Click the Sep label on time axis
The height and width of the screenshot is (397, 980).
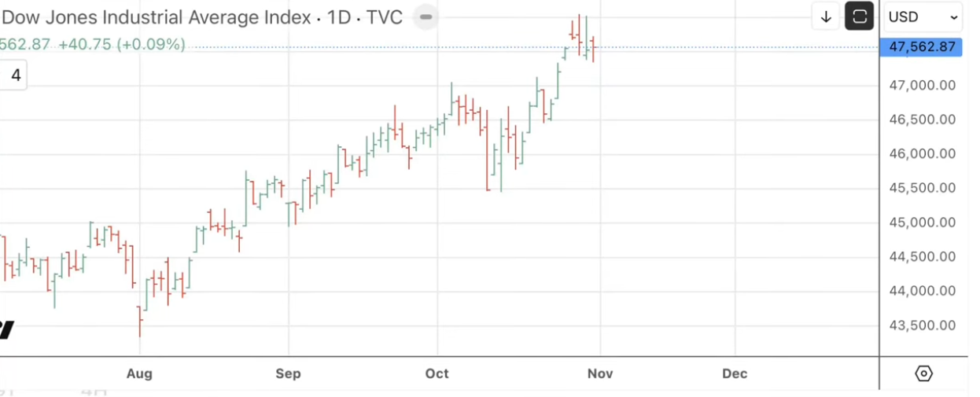(288, 373)
